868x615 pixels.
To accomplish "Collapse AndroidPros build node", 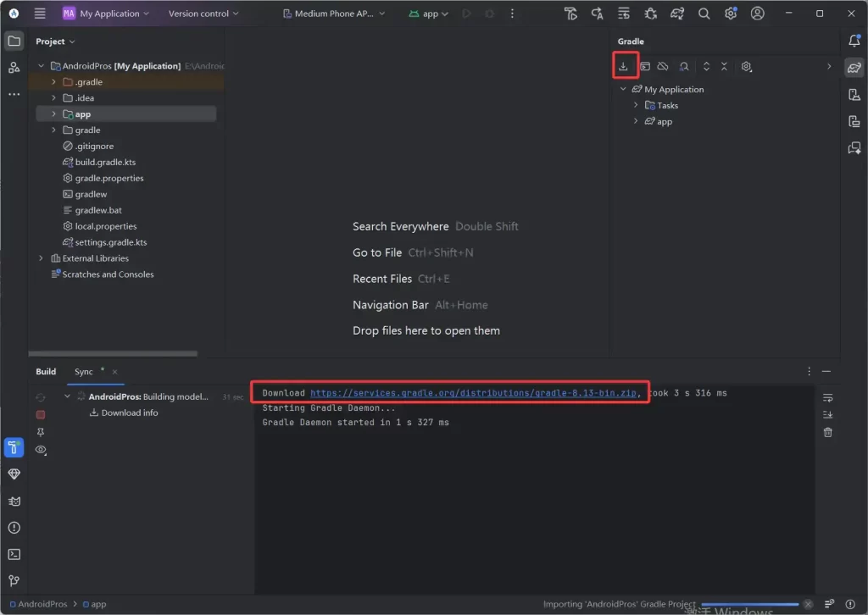I will [x=67, y=396].
